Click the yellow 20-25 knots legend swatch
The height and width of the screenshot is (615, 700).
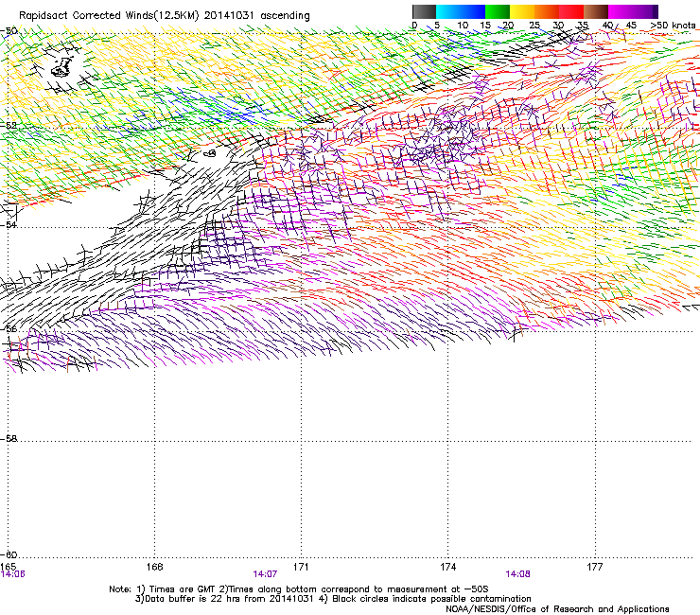tap(522, 11)
